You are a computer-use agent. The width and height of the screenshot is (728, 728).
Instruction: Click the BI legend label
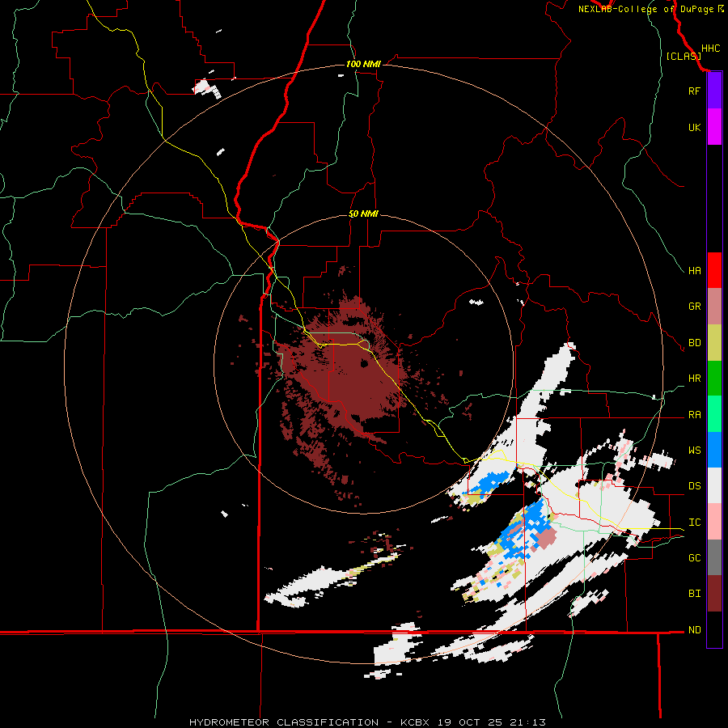(x=694, y=594)
